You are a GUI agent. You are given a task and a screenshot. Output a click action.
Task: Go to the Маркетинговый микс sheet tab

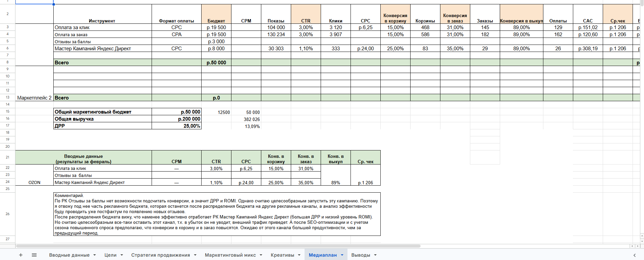click(x=230, y=255)
